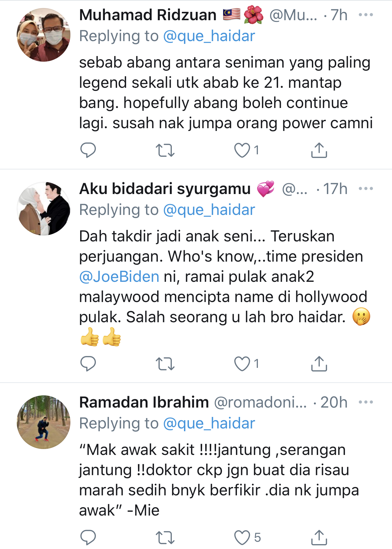Reply to Muhamad Ridzuan's tweet
This screenshot has height=549, width=392.
tap(88, 150)
